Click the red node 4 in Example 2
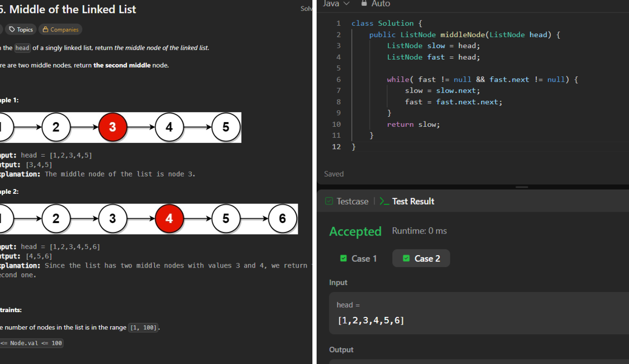This screenshot has height=364, width=629. pyautogui.click(x=169, y=218)
